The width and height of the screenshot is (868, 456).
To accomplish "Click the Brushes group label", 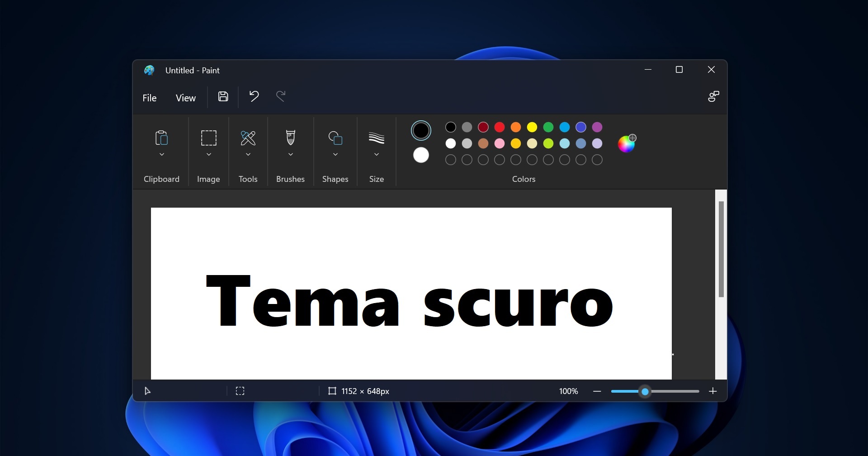I will click(290, 179).
